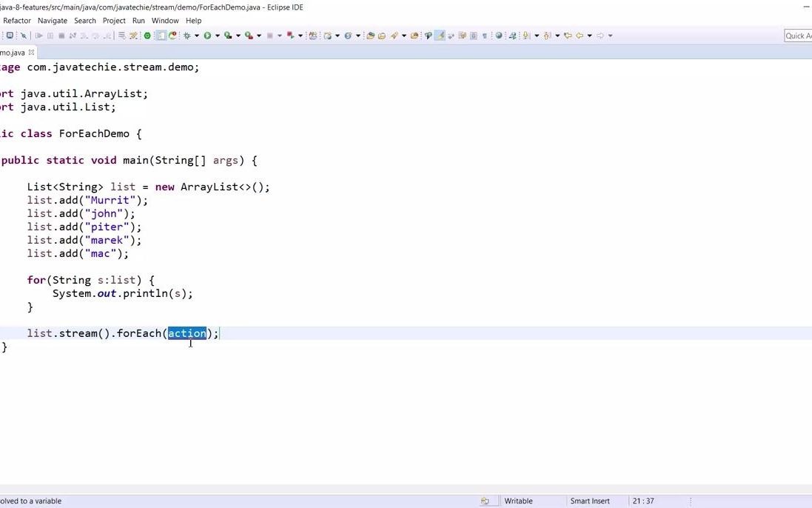Run the ForEachDemo application
Image resolution: width=812 pixels, height=508 pixels.
[207, 35]
